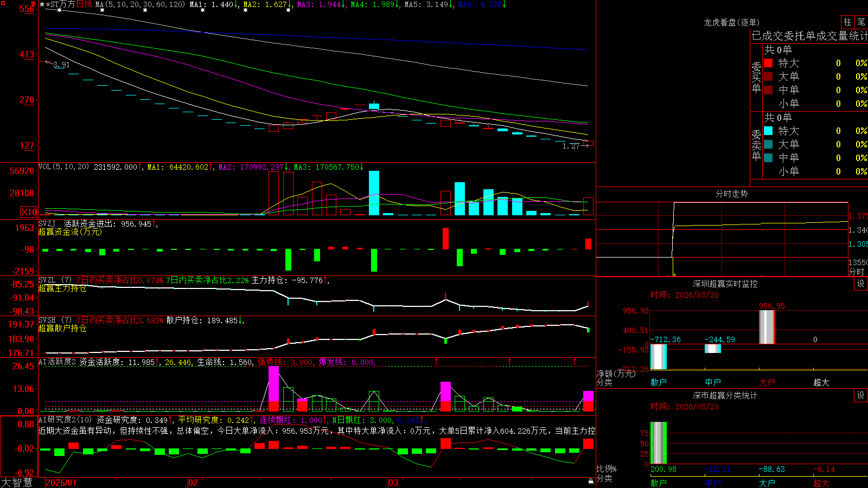Click the small red square icon top-left

[2, 3]
